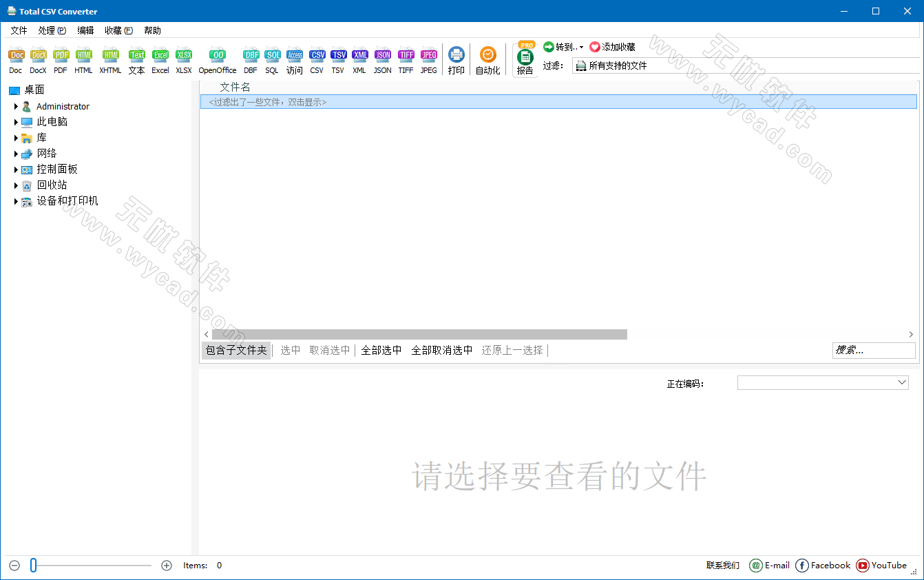
Task: Toggle 包含子文件夹 (include subfolders)
Action: (235, 350)
